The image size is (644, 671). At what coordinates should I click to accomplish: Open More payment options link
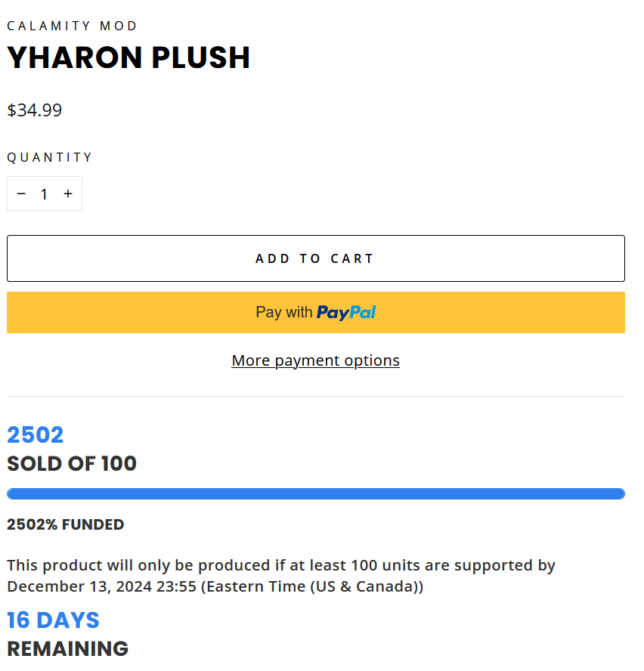coord(316,360)
